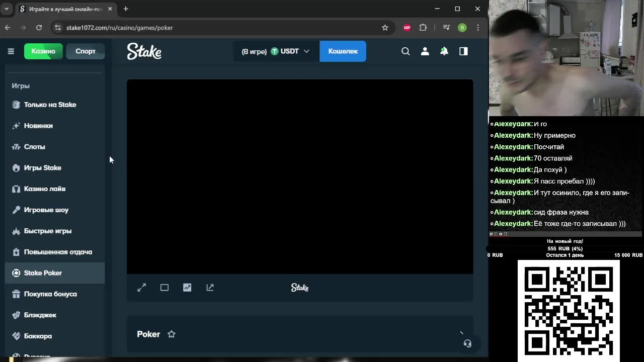This screenshot has width=644, height=362.
Task: Click the Stake logo in header
Action: coord(144,51)
